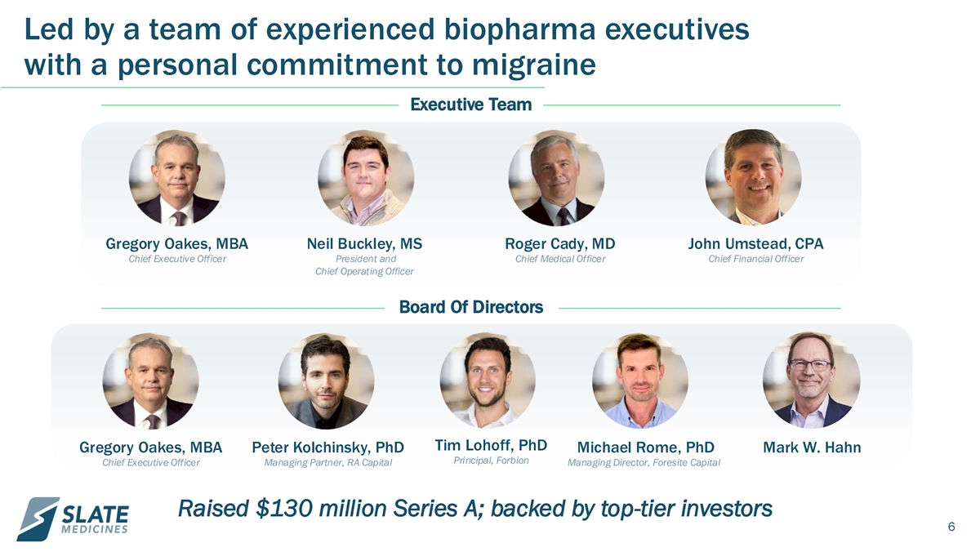Click Peter Kolchinsky's board photo
The width and height of the screenshot is (980, 552).
click(326, 381)
